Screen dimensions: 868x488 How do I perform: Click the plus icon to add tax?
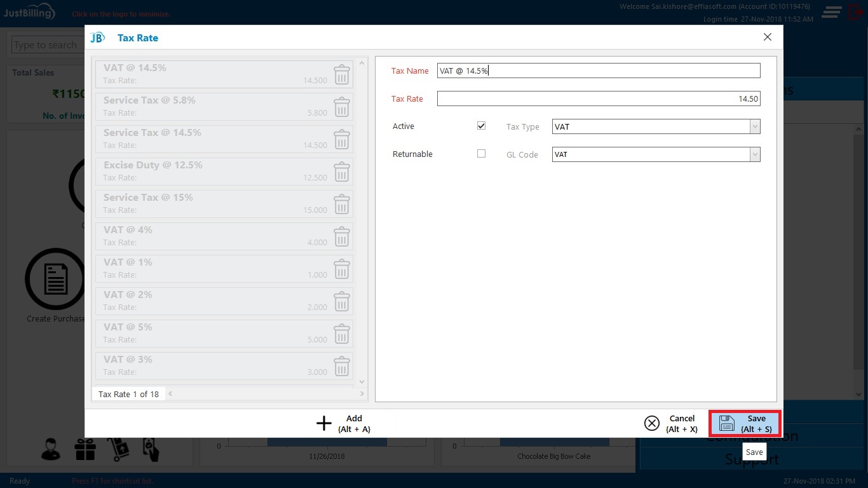[324, 423]
